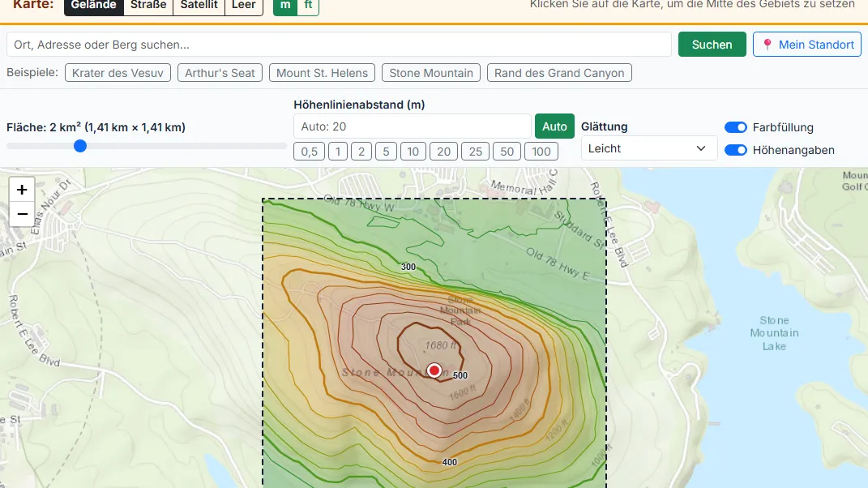
Task: Choose the Stone Mountain example
Action: pos(430,73)
